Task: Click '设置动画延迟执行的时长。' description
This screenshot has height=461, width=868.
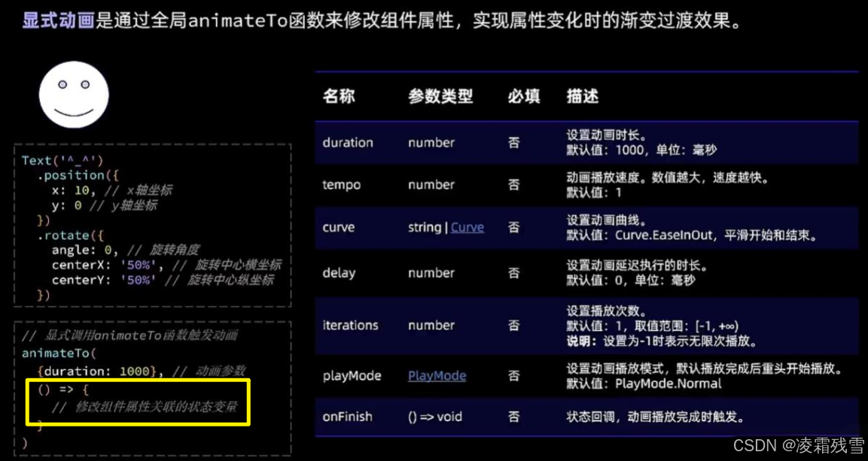Action: pyautogui.click(x=637, y=265)
